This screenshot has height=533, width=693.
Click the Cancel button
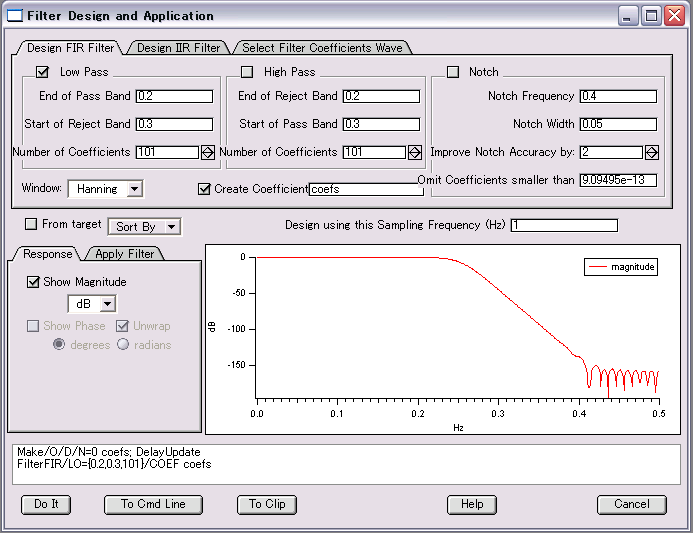[632, 504]
